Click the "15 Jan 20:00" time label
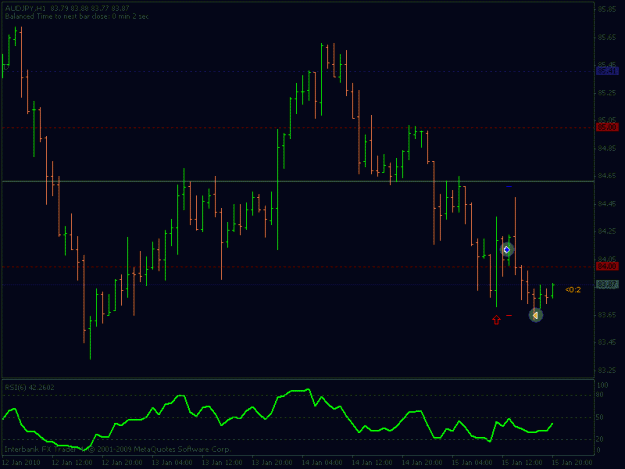The height and width of the screenshot is (469, 625). 572,462
